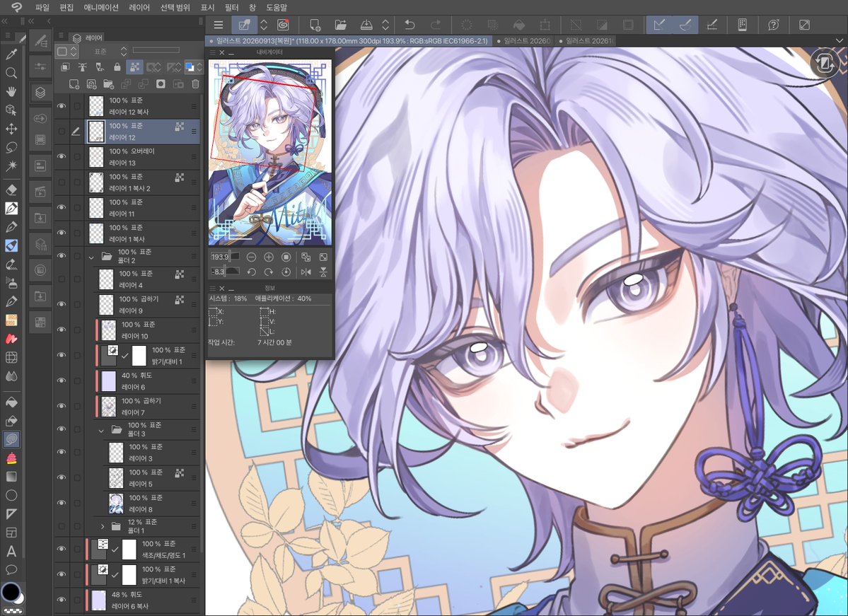Click the Save icon in command bar
848x616 pixels.
pyautogui.click(x=366, y=25)
